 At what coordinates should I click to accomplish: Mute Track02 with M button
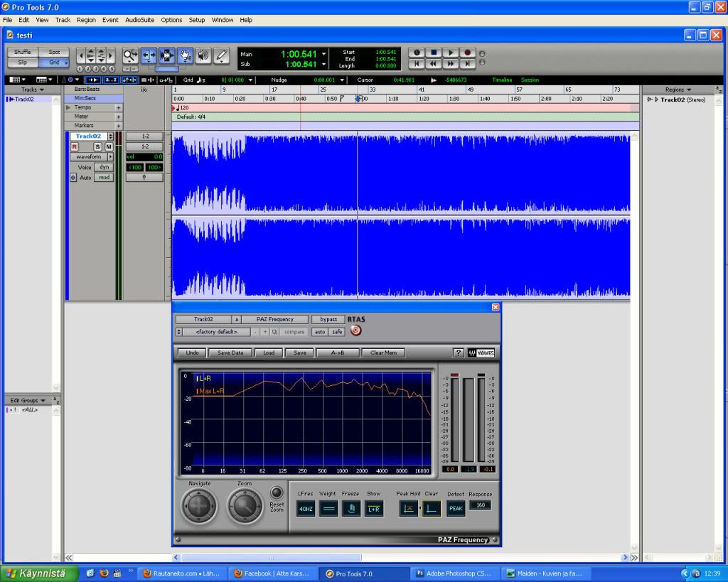coord(109,146)
